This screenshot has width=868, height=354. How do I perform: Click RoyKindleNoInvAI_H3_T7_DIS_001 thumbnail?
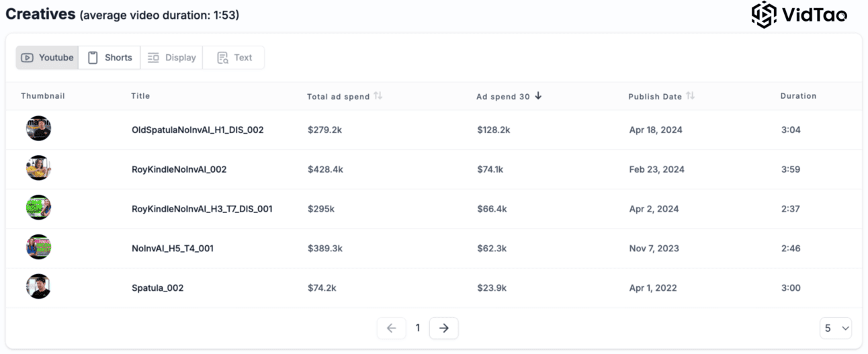click(x=39, y=208)
